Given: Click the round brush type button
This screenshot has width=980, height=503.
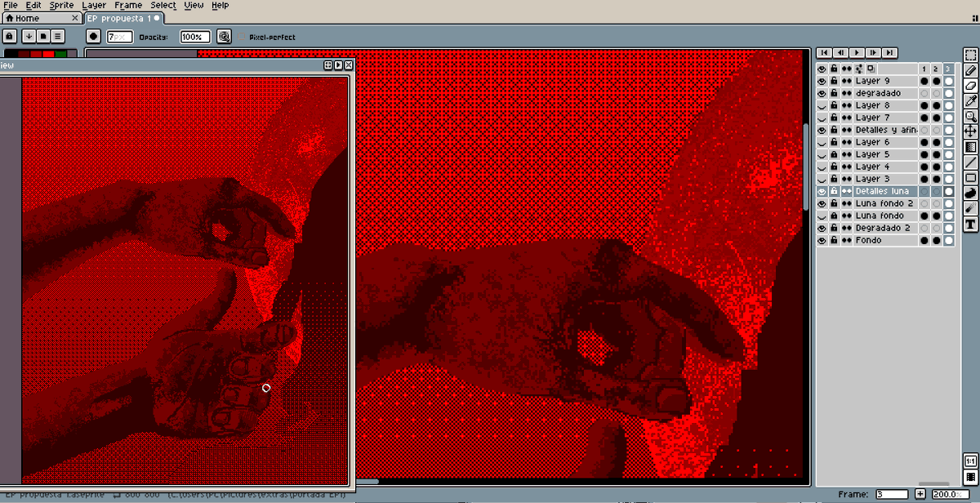Looking at the screenshot, I should tap(93, 37).
